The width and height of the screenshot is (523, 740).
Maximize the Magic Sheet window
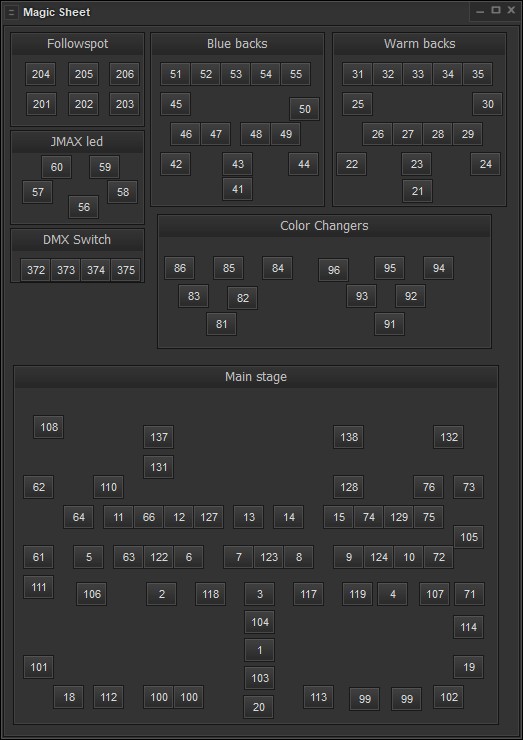click(x=496, y=10)
